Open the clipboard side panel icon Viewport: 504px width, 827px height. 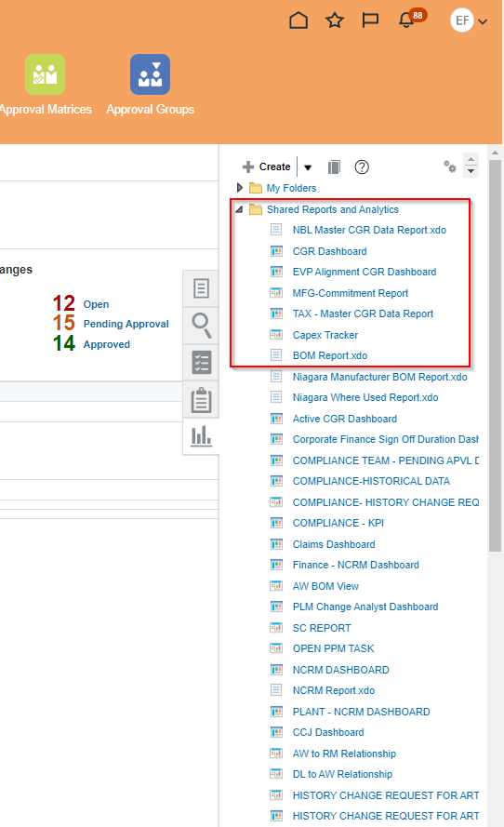click(x=201, y=400)
